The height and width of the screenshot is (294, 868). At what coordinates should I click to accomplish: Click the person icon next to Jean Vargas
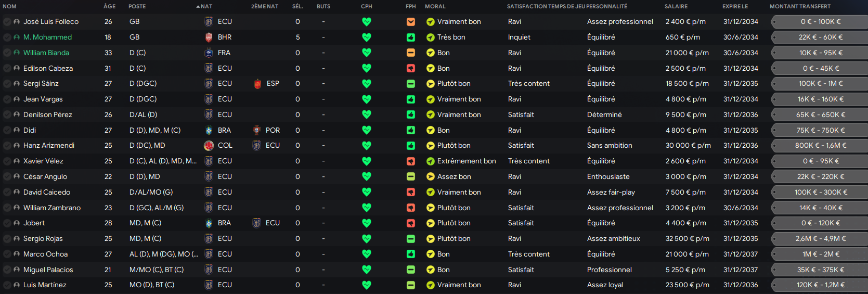(17, 99)
